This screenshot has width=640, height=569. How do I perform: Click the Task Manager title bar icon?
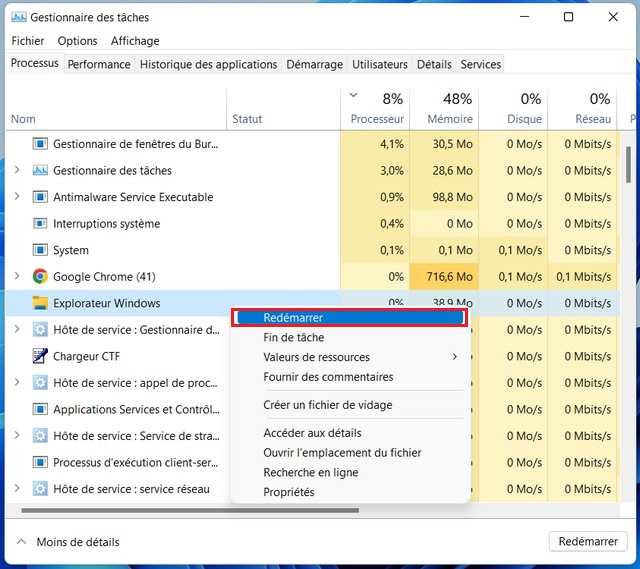(19, 17)
